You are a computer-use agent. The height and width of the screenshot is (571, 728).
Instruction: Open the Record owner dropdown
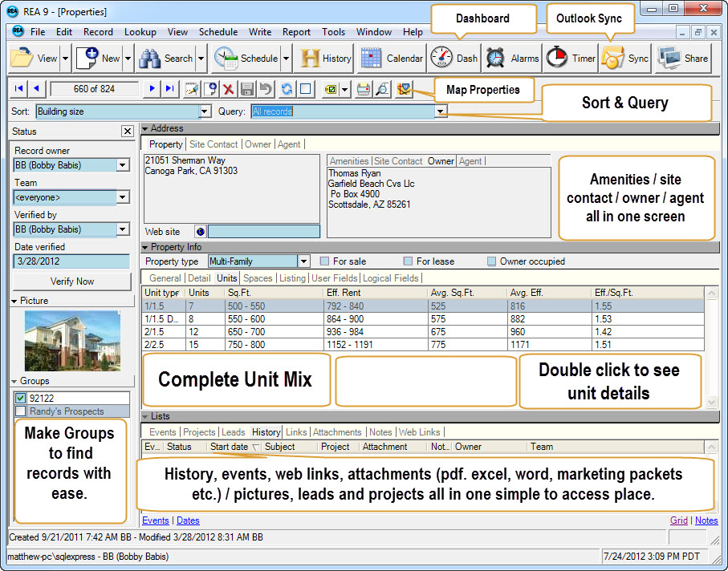coord(123,165)
